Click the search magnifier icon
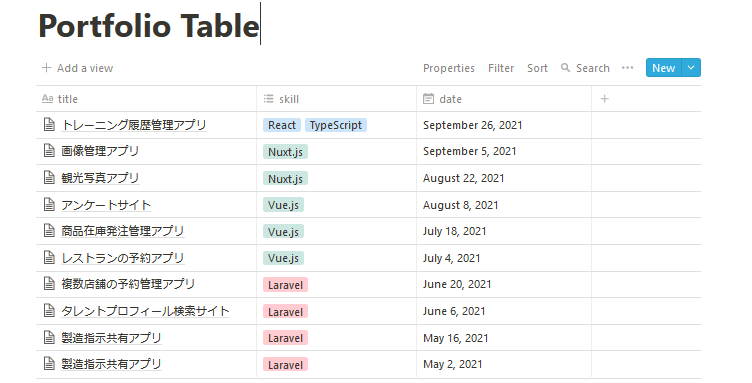This screenshot has width=752, height=383. pos(565,68)
